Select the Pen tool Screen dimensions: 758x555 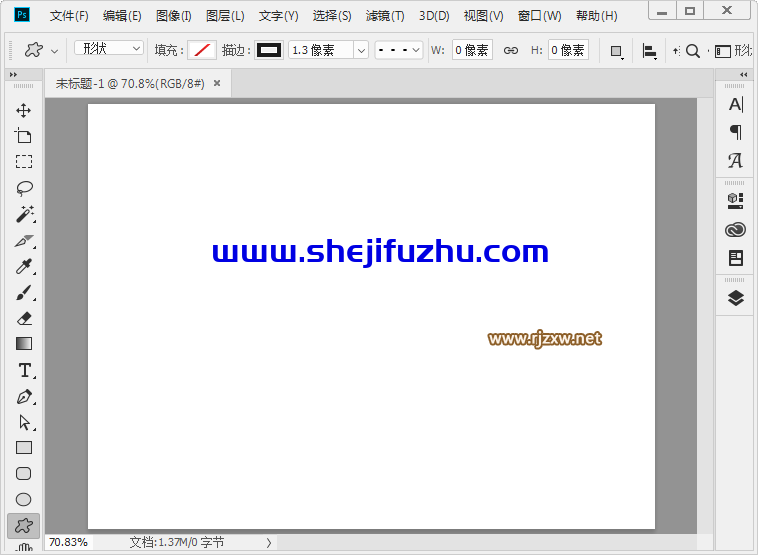[x=24, y=397]
